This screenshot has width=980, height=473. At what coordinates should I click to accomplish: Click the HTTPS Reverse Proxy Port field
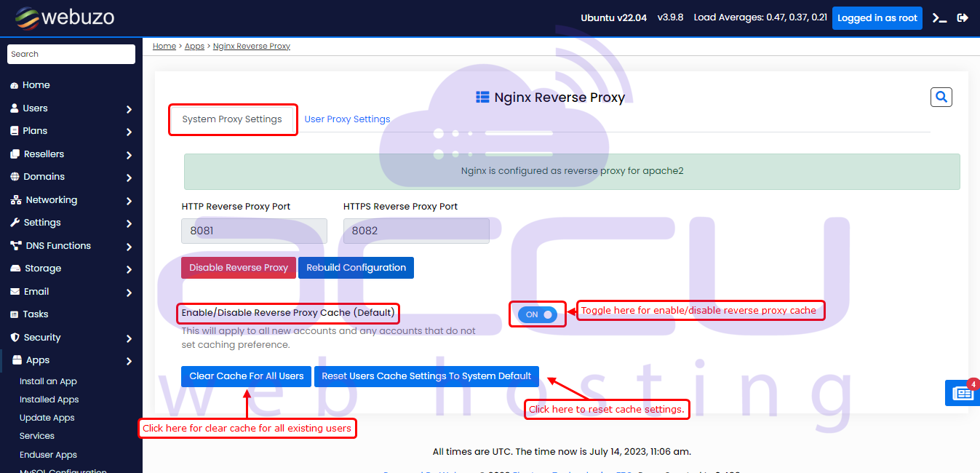(x=416, y=231)
